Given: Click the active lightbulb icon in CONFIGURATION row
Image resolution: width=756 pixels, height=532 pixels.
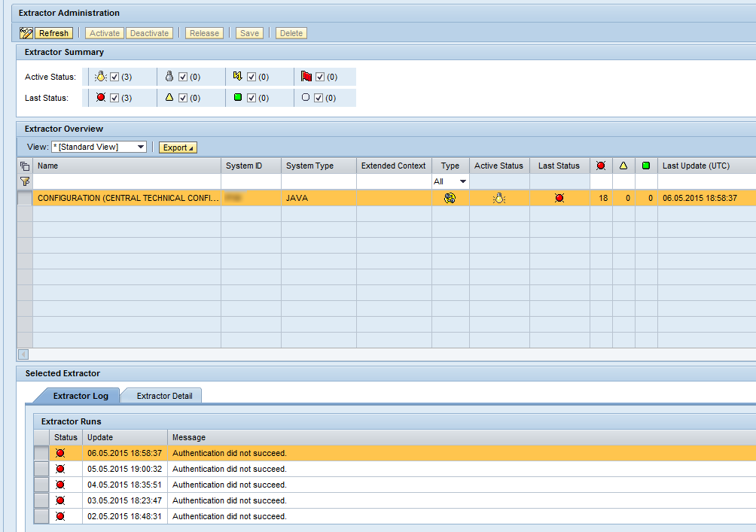Looking at the screenshot, I should pos(499,198).
